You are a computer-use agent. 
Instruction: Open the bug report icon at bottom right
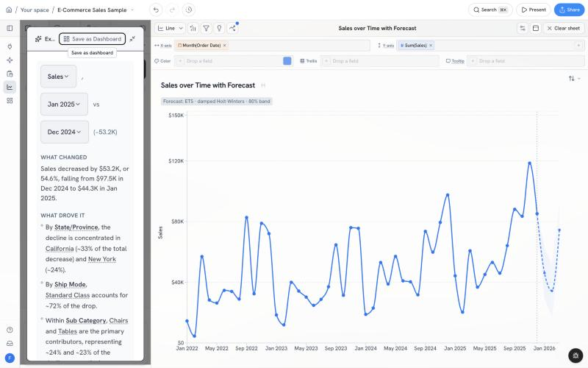(x=576, y=355)
